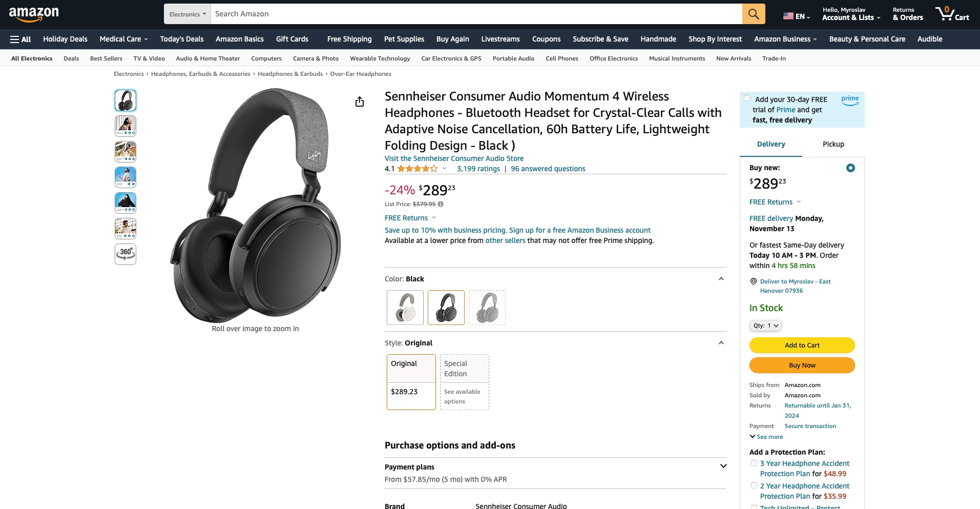
Task: Switch to the Pickup tab
Action: tap(833, 144)
